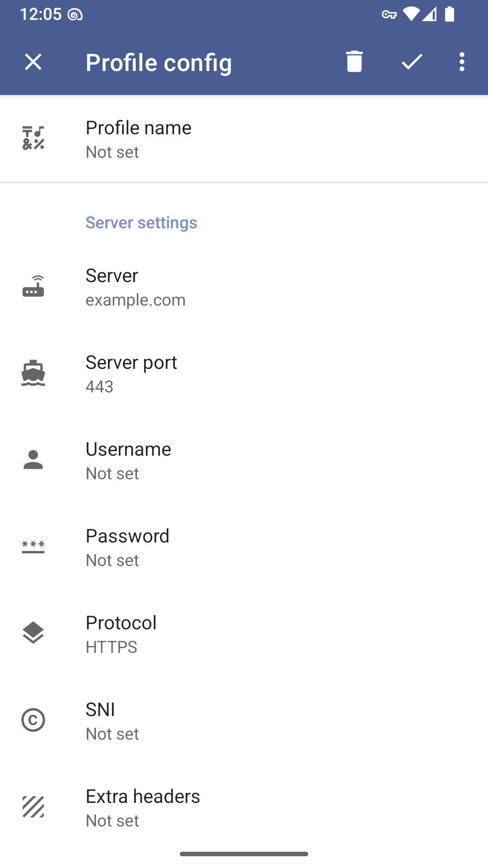Tap the Password asterisks icon
Screen dimensions: 488x868
point(33,547)
